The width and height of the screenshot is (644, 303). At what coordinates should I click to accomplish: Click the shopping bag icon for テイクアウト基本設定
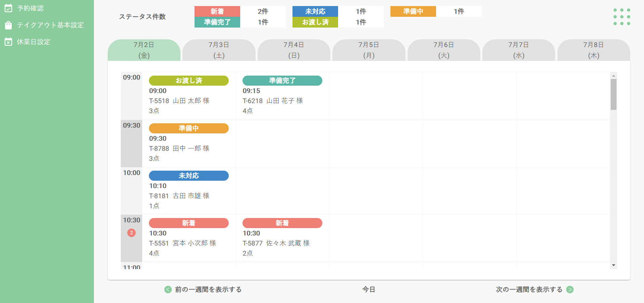click(x=8, y=25)
